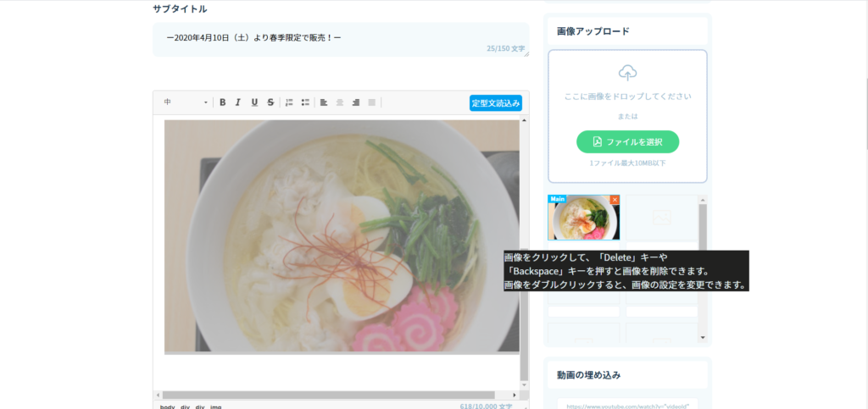Toggle bold formatting in editor toolbar
This screenshot has width=868, height=409.
(223, 102)
